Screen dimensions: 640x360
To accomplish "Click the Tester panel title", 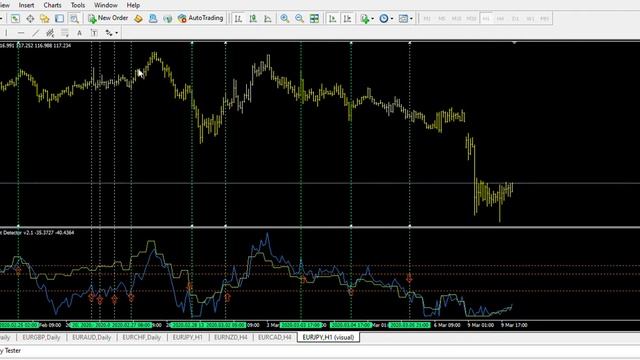I will click(x=11, y=351).
